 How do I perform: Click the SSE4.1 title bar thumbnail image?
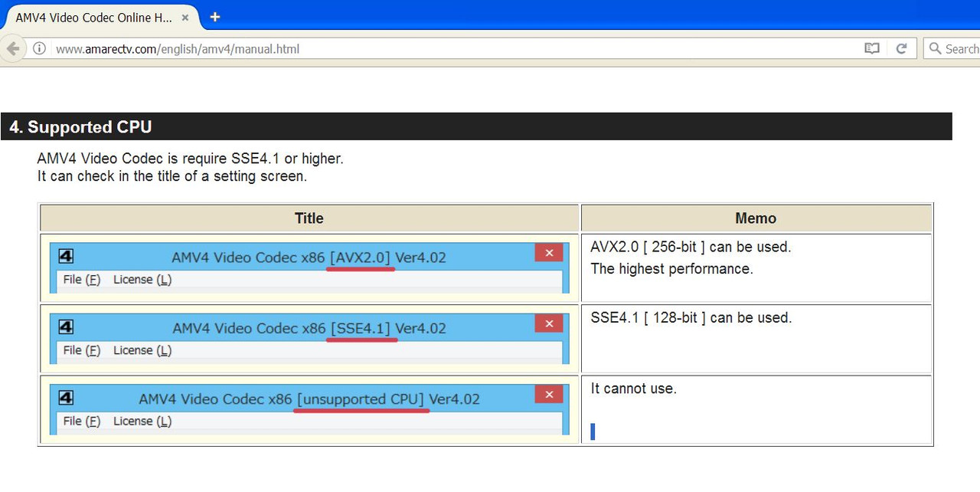[x=309, y=338]
